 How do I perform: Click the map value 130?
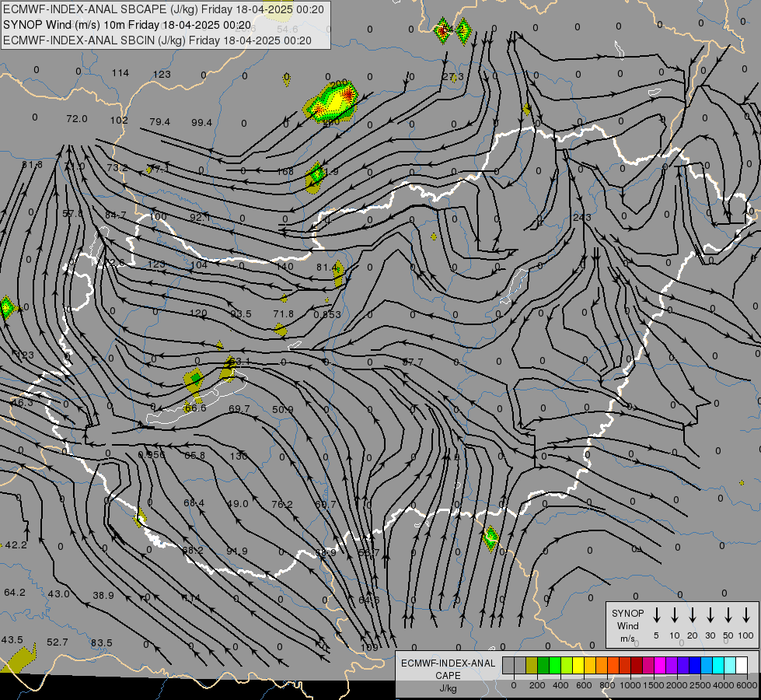click(239, 456)
